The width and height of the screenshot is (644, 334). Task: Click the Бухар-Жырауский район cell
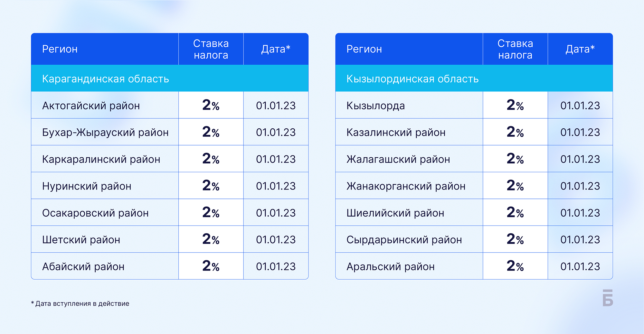tap(105, 132)
